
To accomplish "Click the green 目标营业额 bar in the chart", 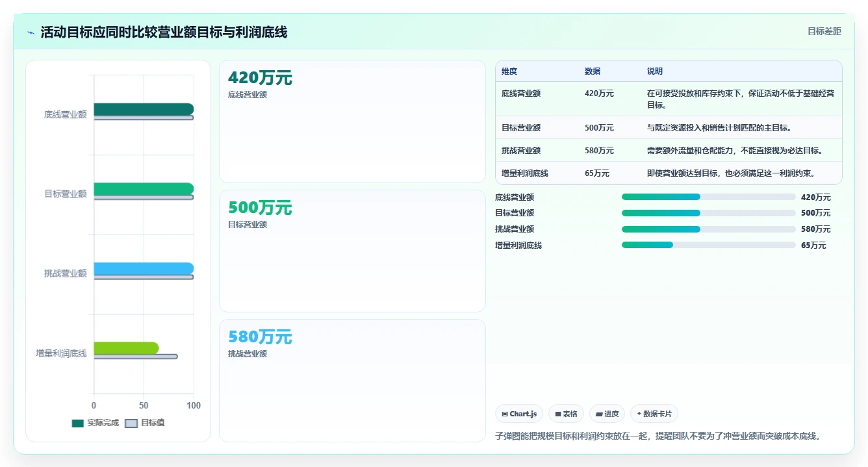I will coord(144,189).
